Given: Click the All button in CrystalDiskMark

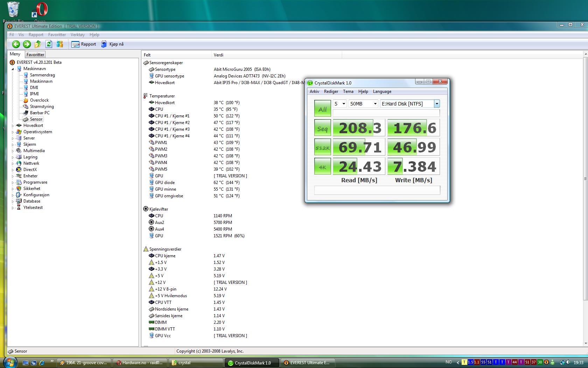Looking at the screenshot, I should [x=322, y=108].
